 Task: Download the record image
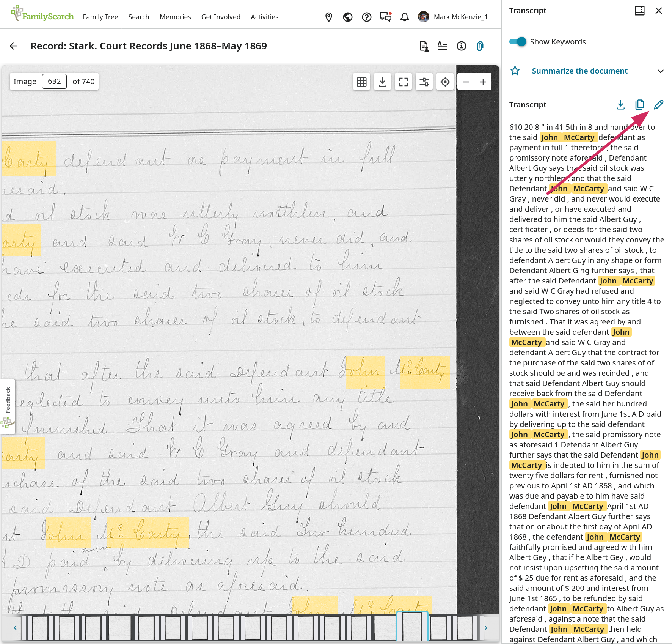tap(383, 82)
